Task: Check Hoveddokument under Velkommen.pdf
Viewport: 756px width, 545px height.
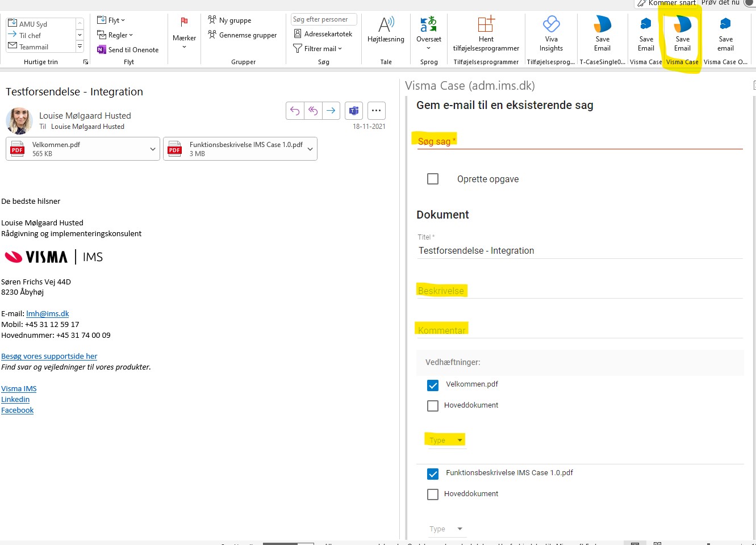Action: tap(433, 406)
